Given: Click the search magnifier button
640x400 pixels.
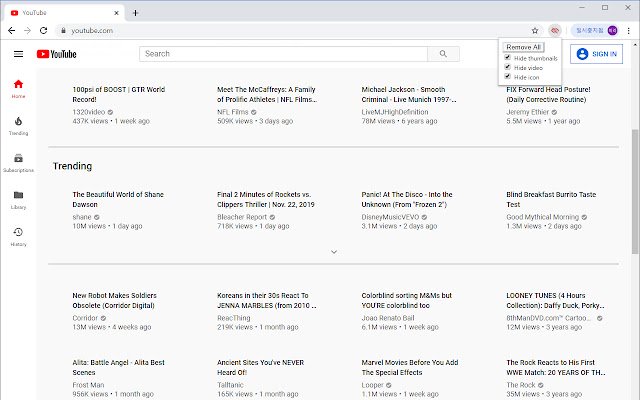Looking at the screenshot, I should click(x=443, y=54).
